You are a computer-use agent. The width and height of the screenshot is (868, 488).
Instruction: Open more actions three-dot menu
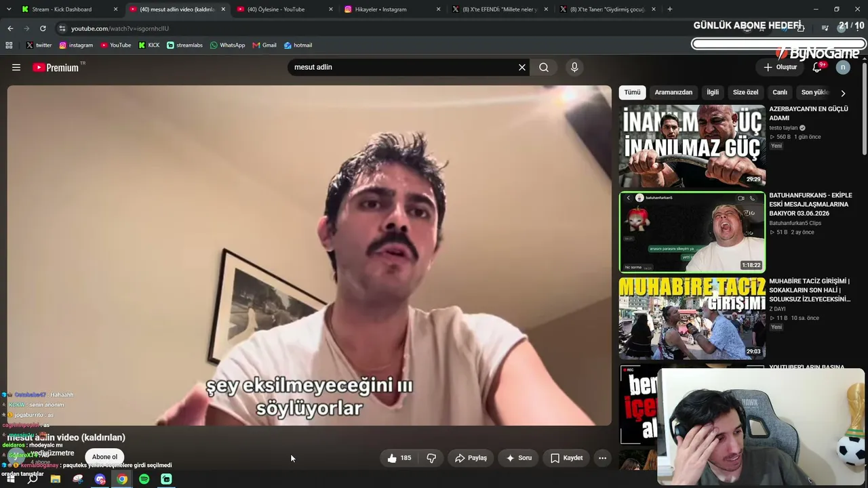coord(602,458)
